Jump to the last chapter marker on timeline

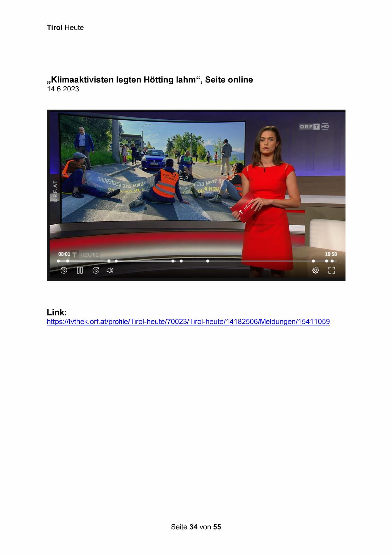[x=332, y=261]
